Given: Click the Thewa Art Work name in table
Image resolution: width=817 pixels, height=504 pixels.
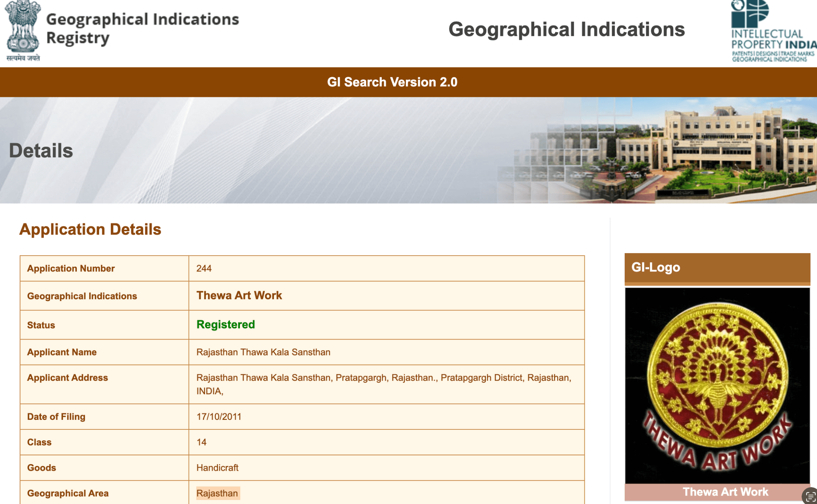Looking at the screenshot, I should [x=239, y=296].
